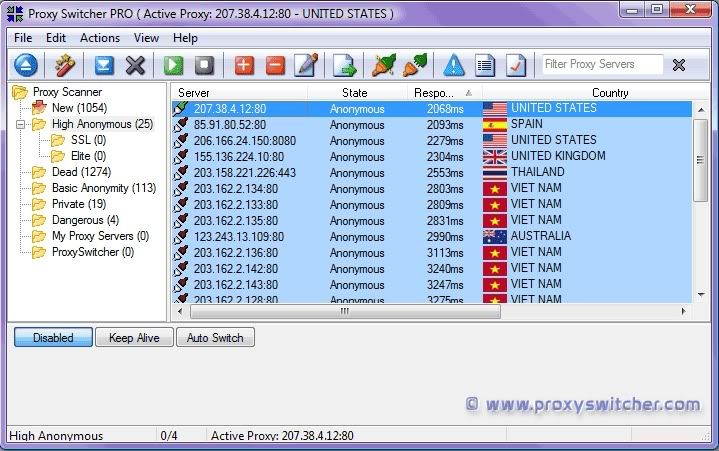Image resolution: width=719 pixels, height=451 pixels.
Task: Select the High Anonymous (25) folder
Action: [x=102, y=124]
